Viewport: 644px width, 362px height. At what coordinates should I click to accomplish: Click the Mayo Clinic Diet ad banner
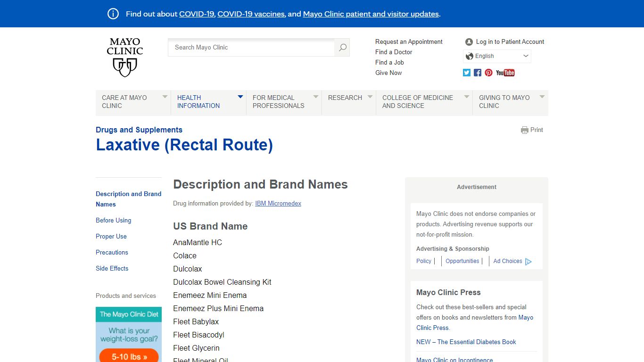(x=129, y=335)
